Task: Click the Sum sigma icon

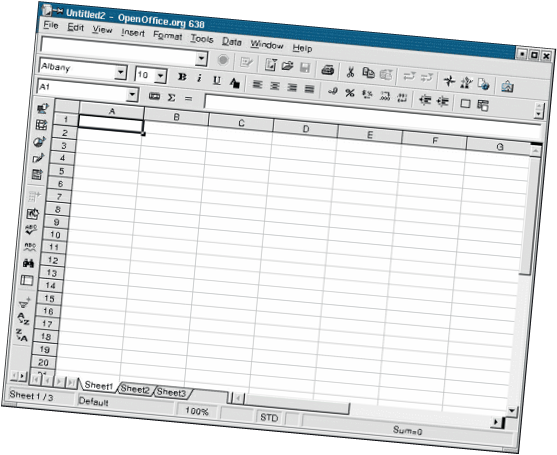Action: click(171, 97)
